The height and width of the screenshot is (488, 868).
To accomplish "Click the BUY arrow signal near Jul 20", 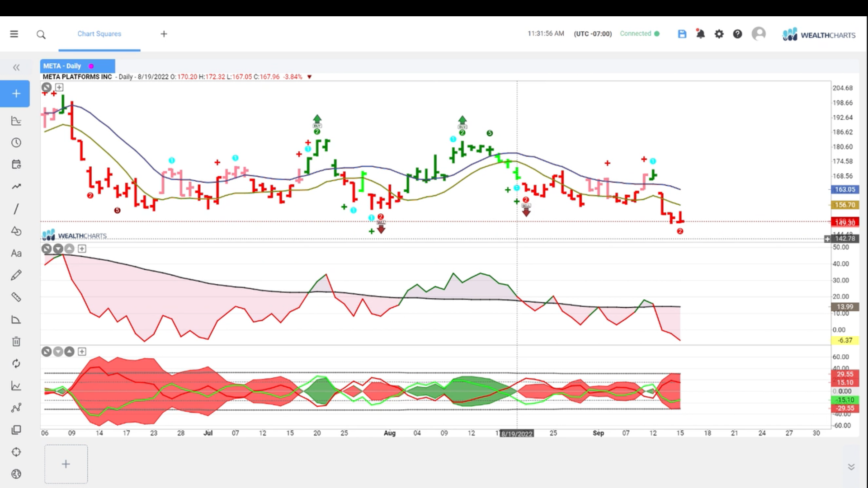I will [x=317, y=121].
